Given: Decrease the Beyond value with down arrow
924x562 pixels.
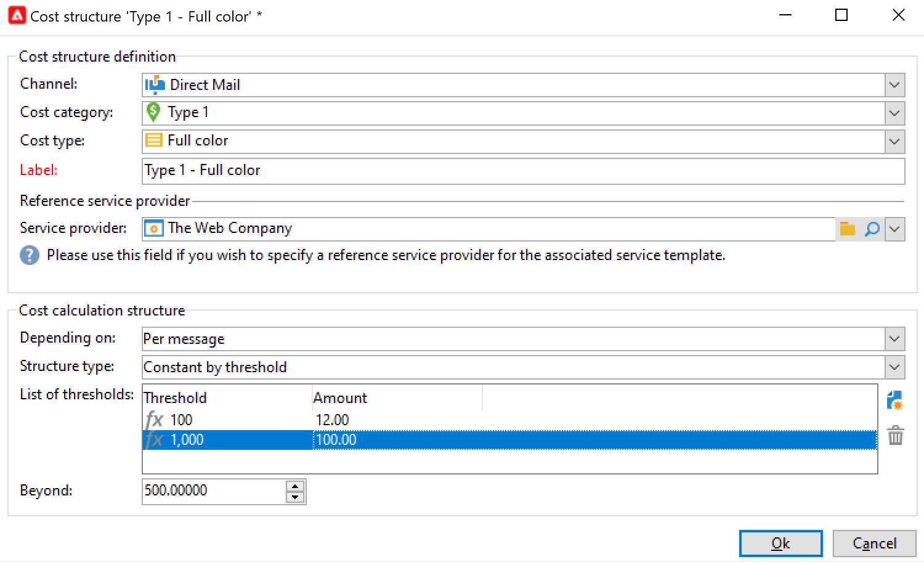Looking at the screenshot, I should 296,497.
